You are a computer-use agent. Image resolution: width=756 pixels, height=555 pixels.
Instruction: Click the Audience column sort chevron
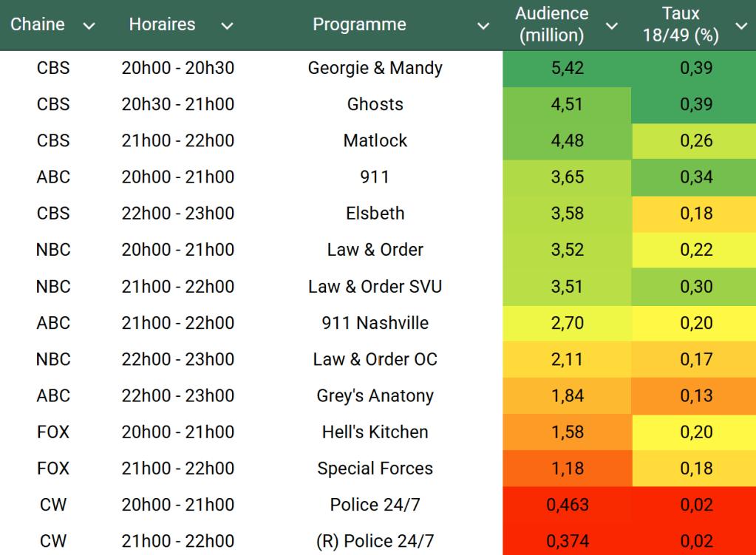coord(611,27)
